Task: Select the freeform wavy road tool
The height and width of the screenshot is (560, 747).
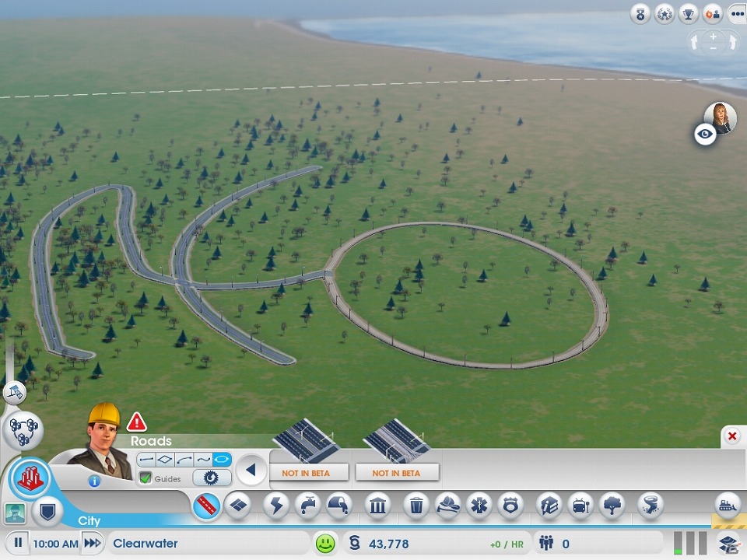Action: [203, 460]
